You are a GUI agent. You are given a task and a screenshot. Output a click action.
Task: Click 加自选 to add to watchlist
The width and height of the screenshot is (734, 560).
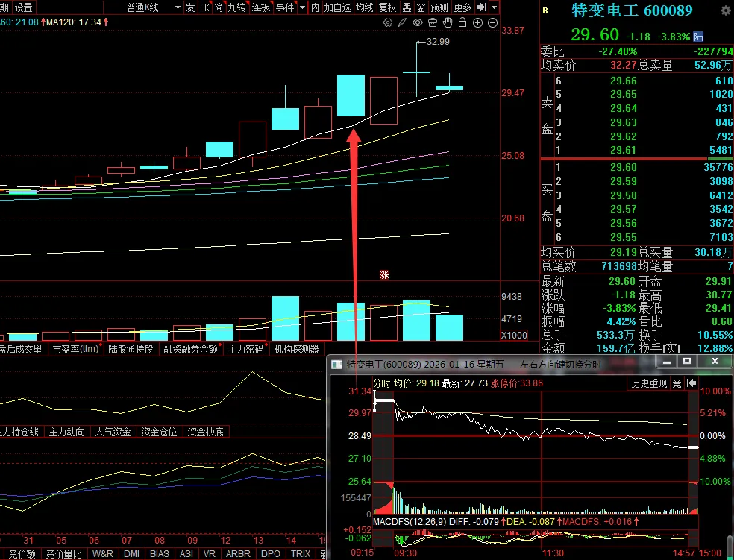337,7
